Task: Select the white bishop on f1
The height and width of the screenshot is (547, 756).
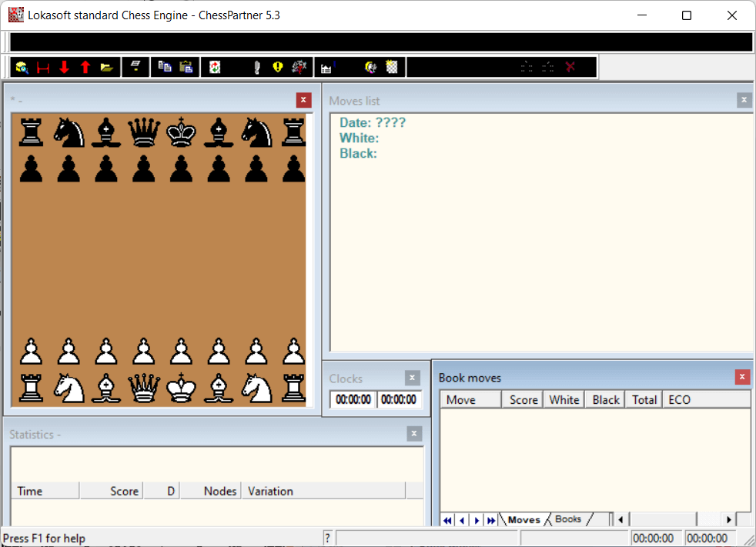Action: [x=219, y=388]
